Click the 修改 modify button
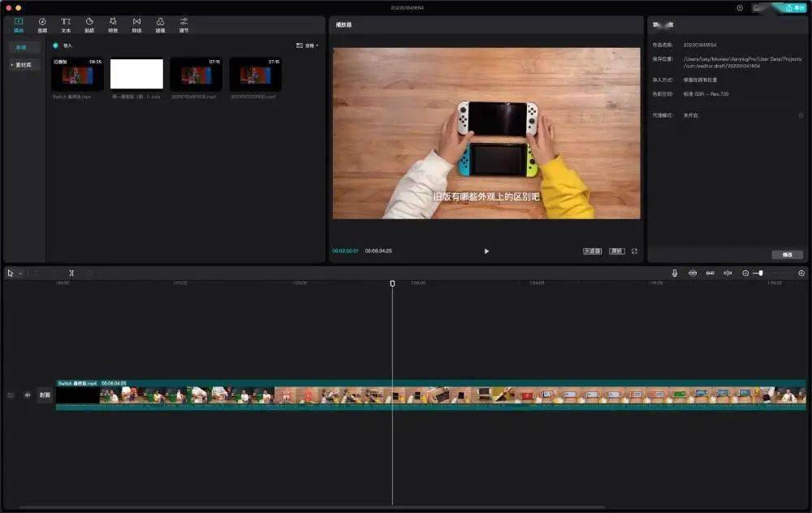This screenshot has height=513, width=812. pos(787,254)
